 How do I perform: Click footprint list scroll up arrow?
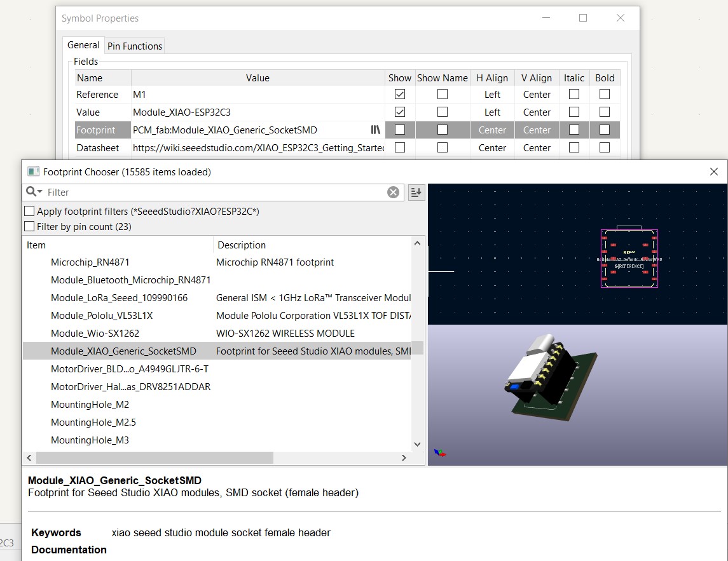click(417, 243)
